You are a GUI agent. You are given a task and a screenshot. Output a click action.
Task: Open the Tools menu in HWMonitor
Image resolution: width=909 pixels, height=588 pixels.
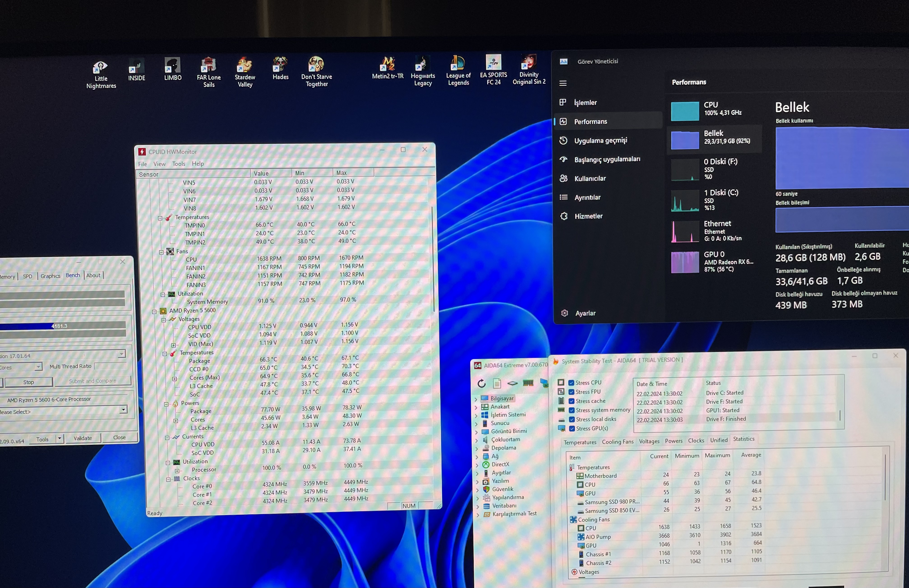[x=178, y=164]
